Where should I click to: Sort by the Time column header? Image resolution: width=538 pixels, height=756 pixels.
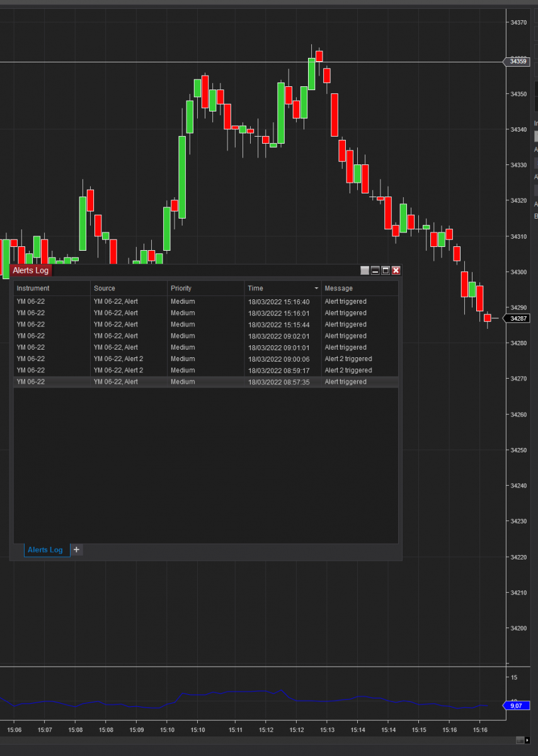point(283,288)
